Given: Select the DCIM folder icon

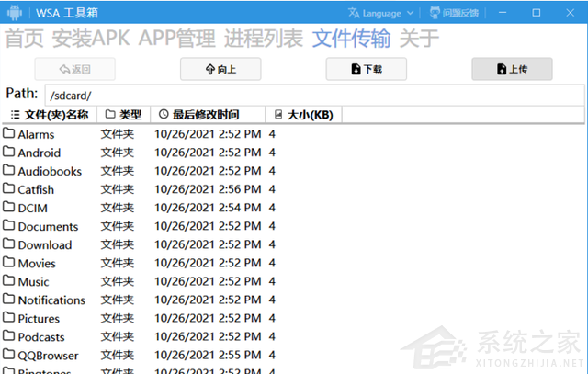Looking at the screenshot, I should [x=9, y=208].
